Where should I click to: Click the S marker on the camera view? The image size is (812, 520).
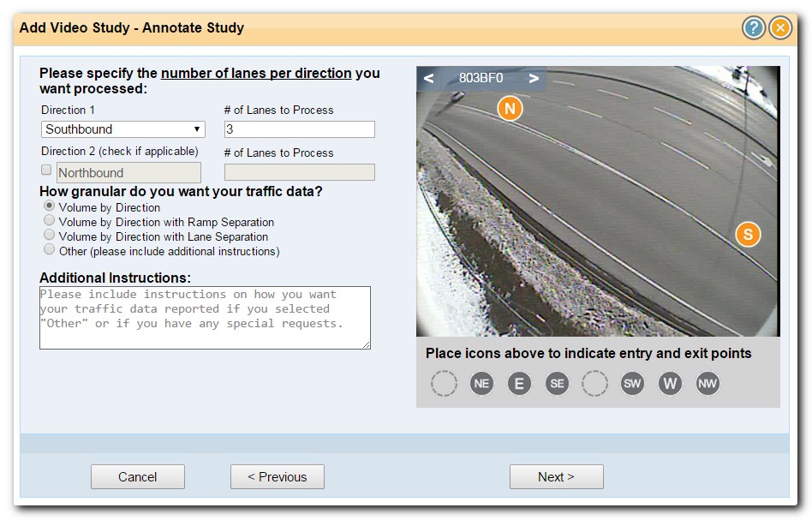(746, 233)
